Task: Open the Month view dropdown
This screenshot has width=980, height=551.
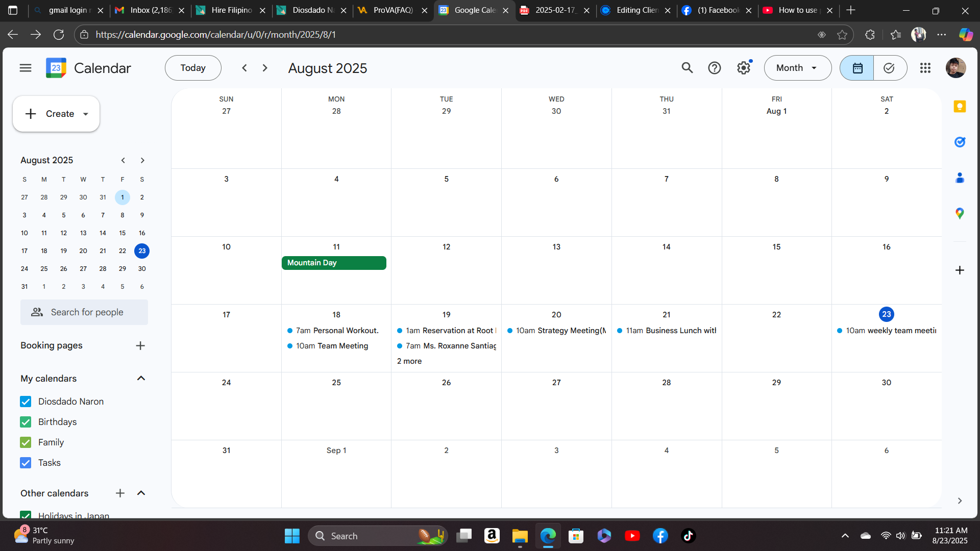Action: tap(797, 68)
